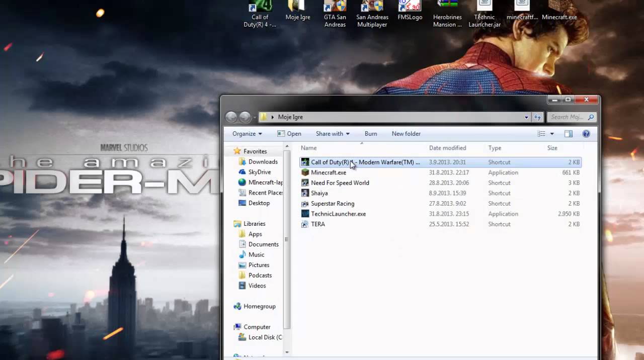Select Minecraft.exe icon on desktop

[559, 12]
